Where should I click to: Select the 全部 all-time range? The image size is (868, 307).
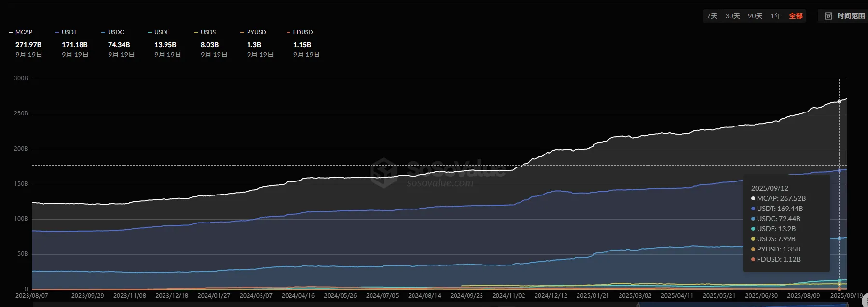click(796, 16)
